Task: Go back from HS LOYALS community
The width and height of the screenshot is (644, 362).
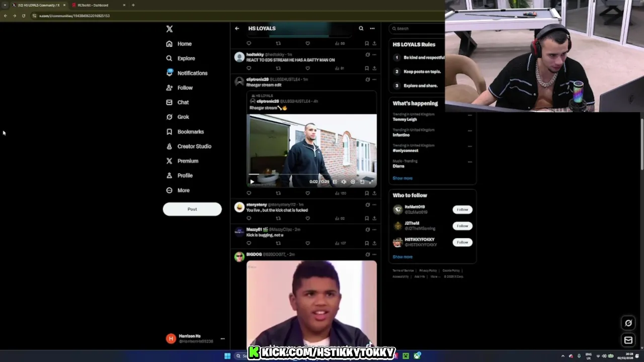Action: (237, 28)
